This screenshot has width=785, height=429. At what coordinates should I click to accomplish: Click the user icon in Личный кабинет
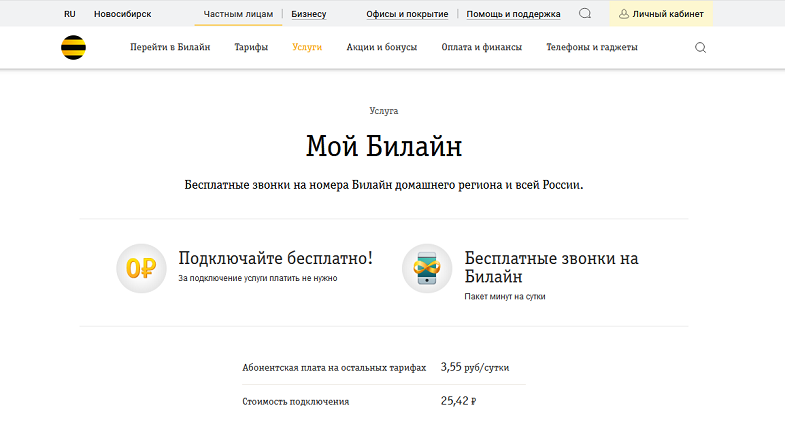pos(624,14)
